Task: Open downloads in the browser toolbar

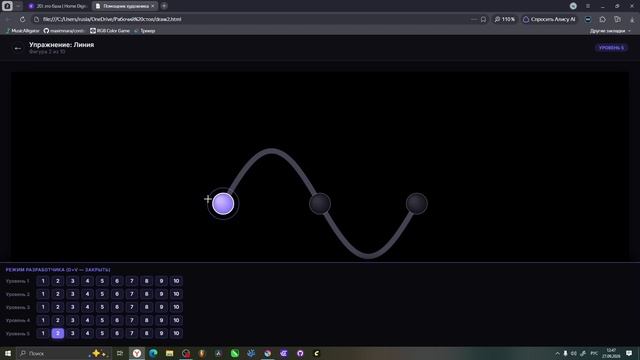Action: (632, 19)
